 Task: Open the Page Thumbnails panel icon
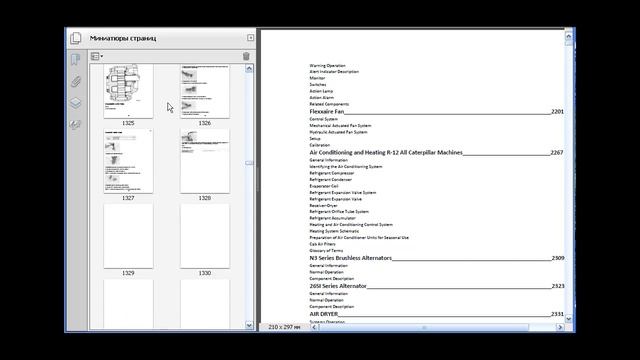pyautogui.click(x=76, y=38)
